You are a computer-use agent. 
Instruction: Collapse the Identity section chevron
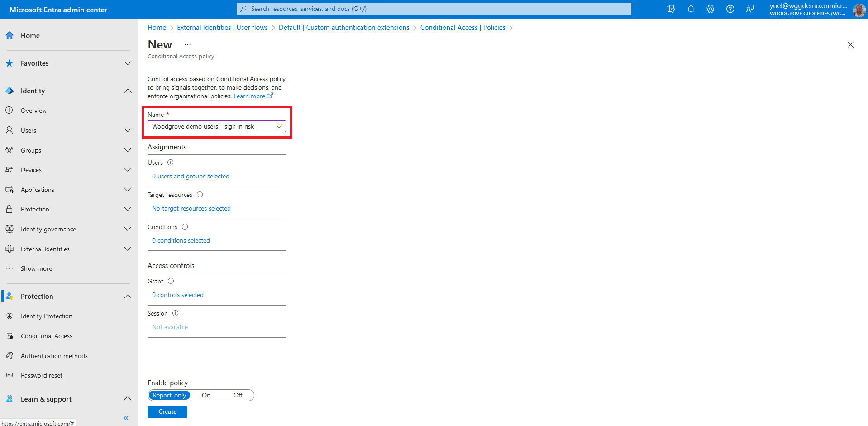pyautogui.click(x=128, y=91)
